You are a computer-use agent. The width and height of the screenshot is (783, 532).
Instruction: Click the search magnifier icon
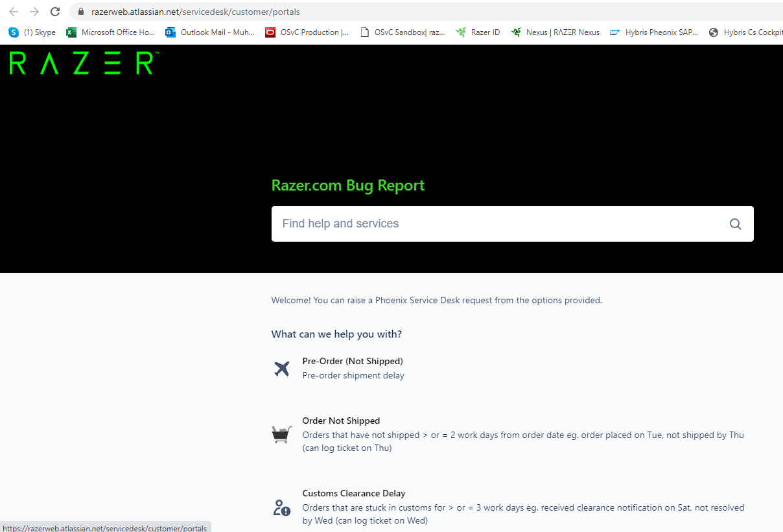[735, 224]
